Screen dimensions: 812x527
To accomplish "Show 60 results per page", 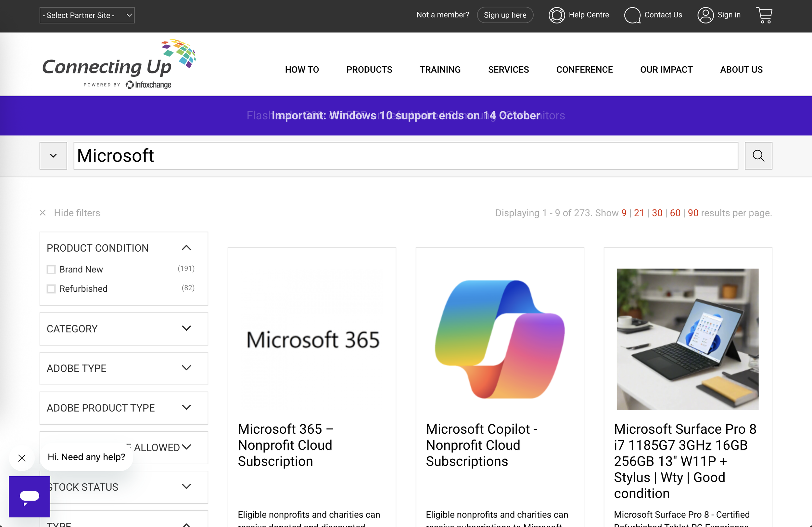I will point(675,213).
